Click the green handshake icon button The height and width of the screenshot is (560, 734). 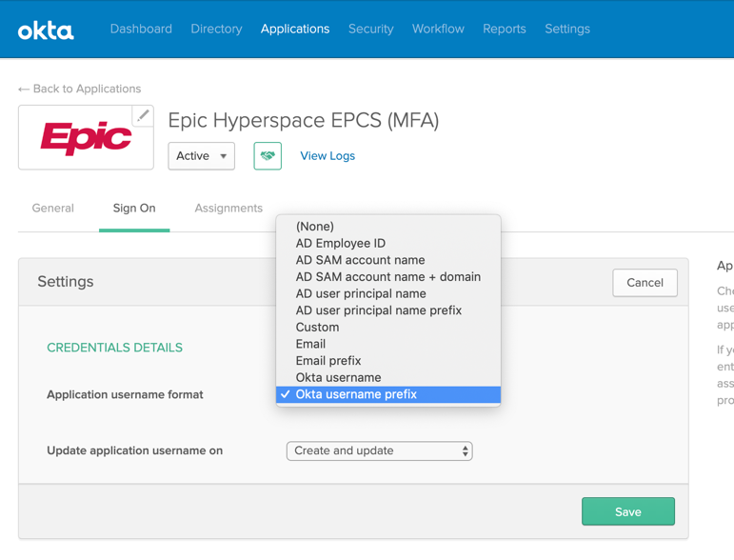[x=268, y=156]
